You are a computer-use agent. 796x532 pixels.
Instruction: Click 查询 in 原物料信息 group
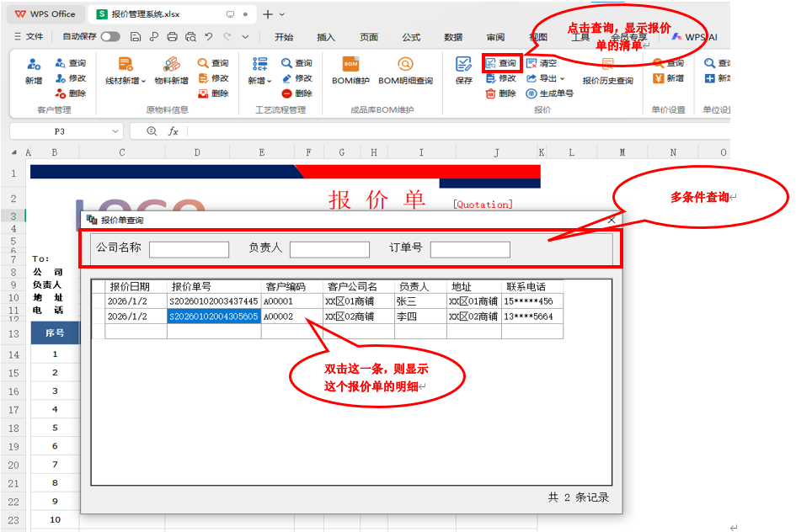coord(213,63)
